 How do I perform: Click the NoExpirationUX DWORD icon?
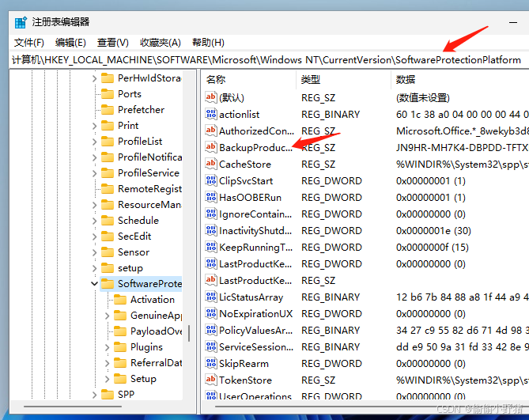pos(211,313)
